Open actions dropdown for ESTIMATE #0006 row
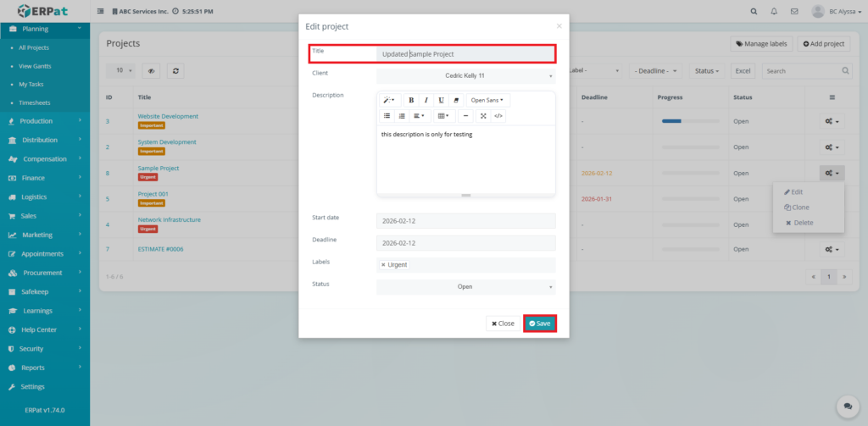Viewport: 868px width, 426px height. tap(832, 250)
